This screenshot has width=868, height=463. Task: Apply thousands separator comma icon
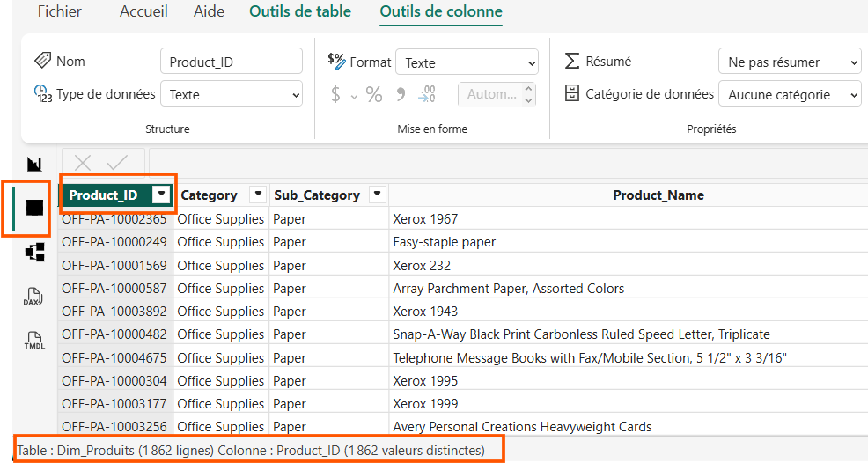point(401,95)
